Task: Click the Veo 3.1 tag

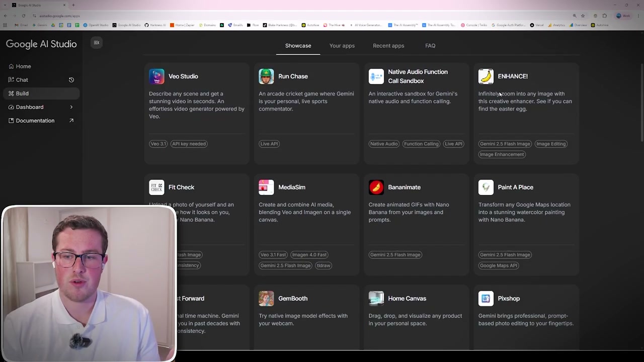Action: 158,144
